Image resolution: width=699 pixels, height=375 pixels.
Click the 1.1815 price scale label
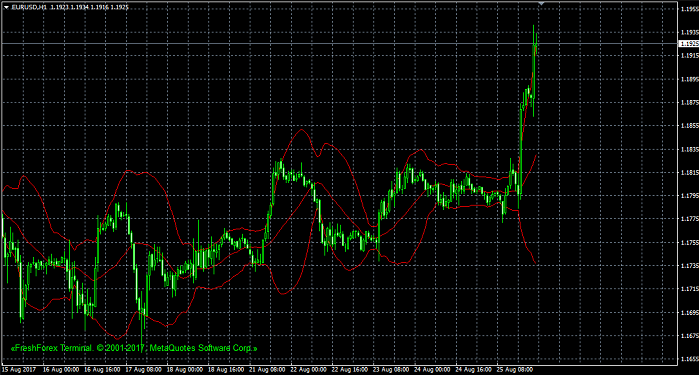(690, 173)
